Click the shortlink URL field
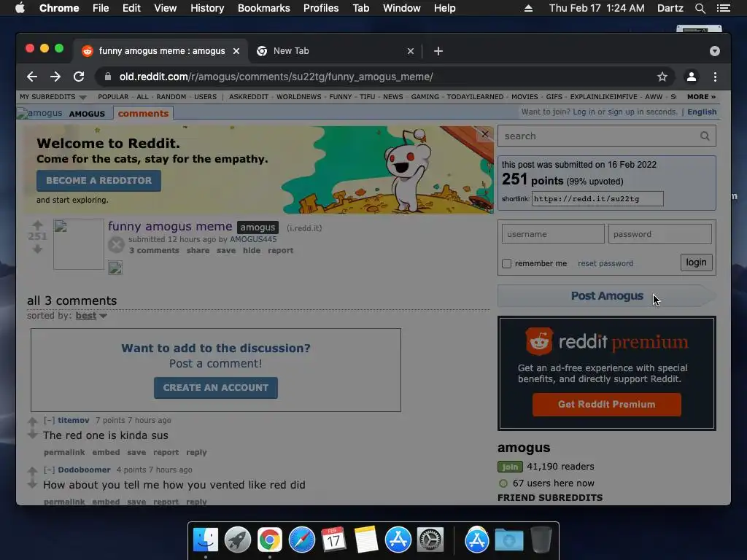This screenshot has width=747, height=560. pyautogui.click(x=597, y=198)
